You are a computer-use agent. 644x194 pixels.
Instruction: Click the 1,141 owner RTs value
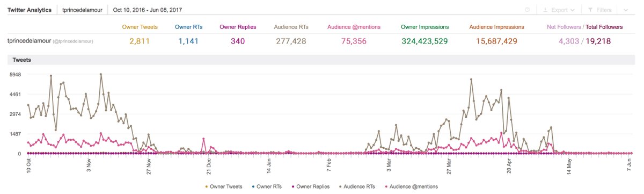[188, 41]
